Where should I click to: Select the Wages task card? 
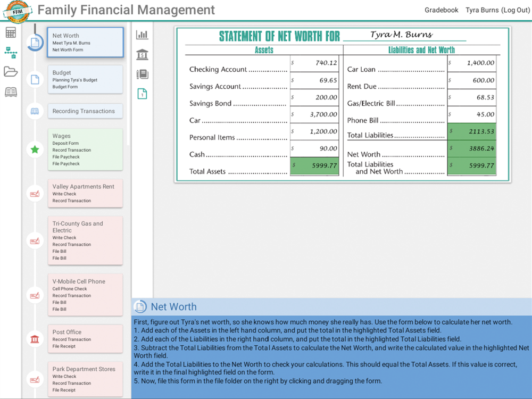[85, 149]
